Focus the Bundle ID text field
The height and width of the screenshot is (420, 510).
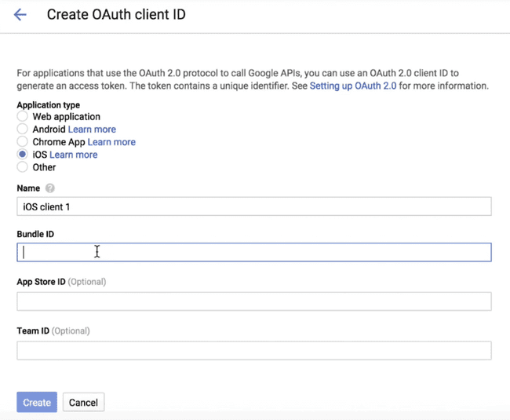click(253, 252)
